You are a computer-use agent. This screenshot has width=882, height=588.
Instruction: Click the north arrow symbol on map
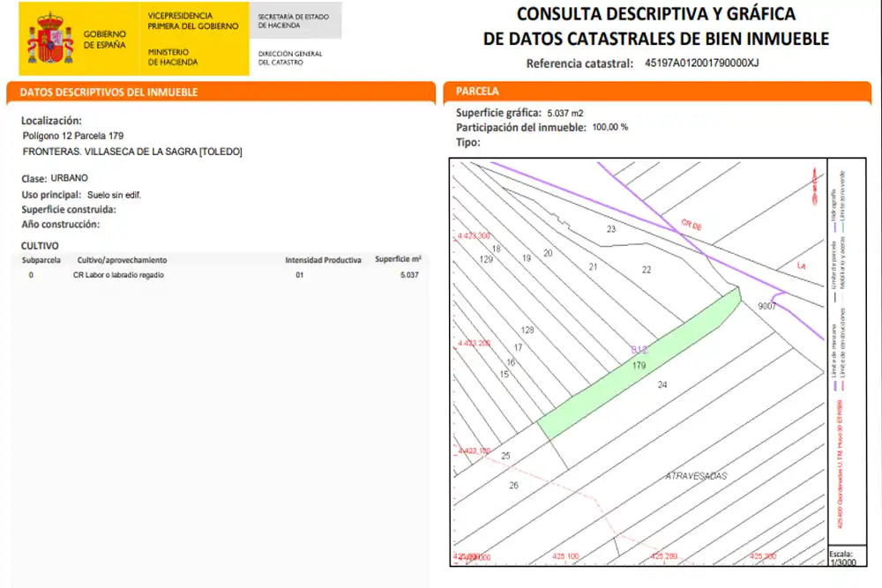(x=814, y=186)
